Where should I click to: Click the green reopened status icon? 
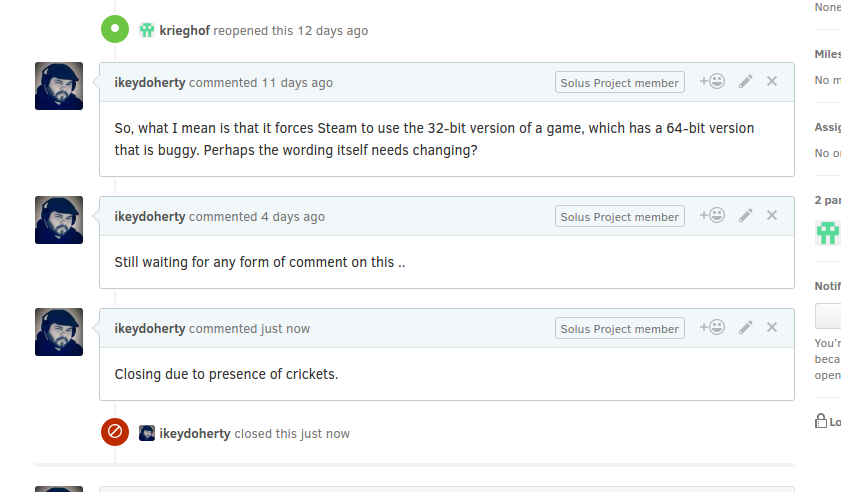coord(115,29)
